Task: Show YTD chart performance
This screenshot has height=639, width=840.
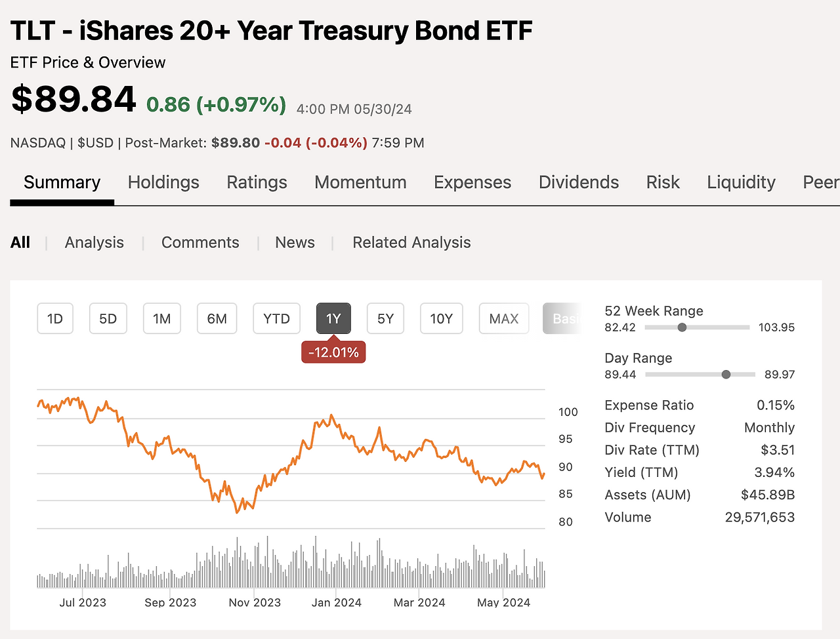Action: [276, 319]
